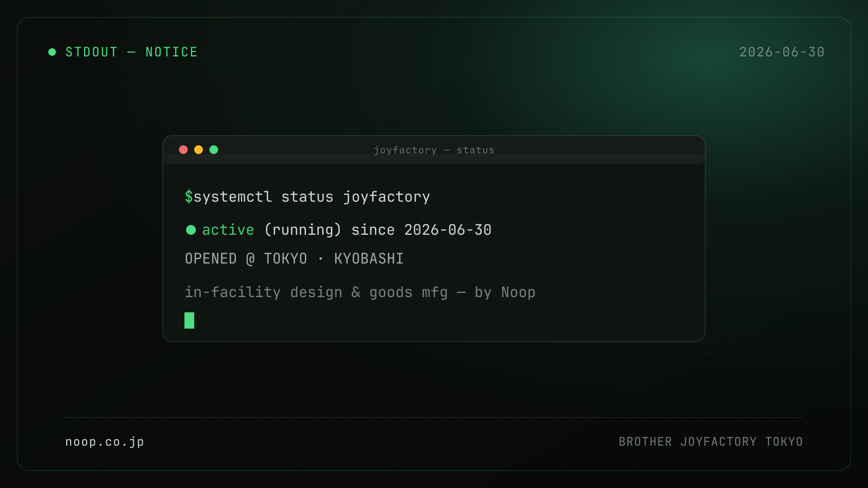Click the green maximize dot in terminal window
This screenshot has width=868, height=488.
[214, 150]
